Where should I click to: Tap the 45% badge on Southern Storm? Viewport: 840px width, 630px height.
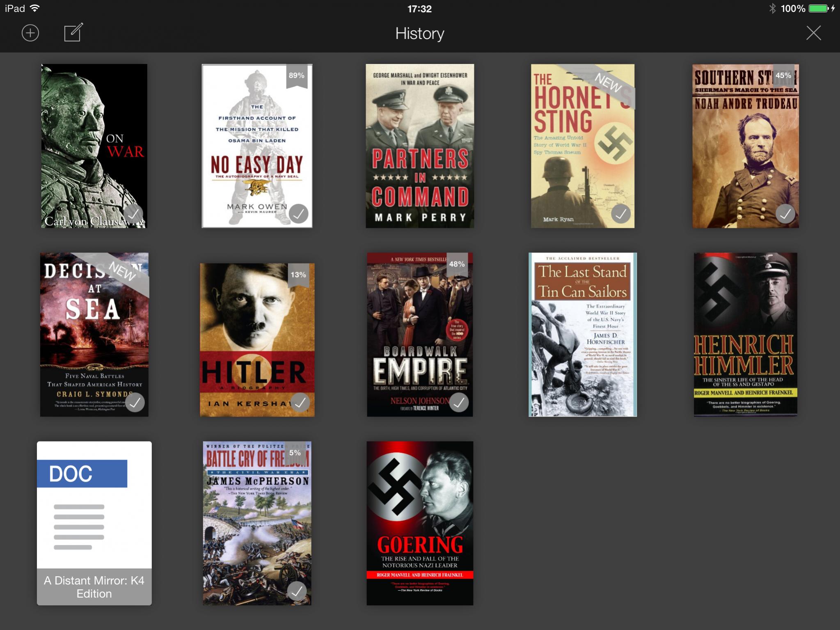point(783,76)
